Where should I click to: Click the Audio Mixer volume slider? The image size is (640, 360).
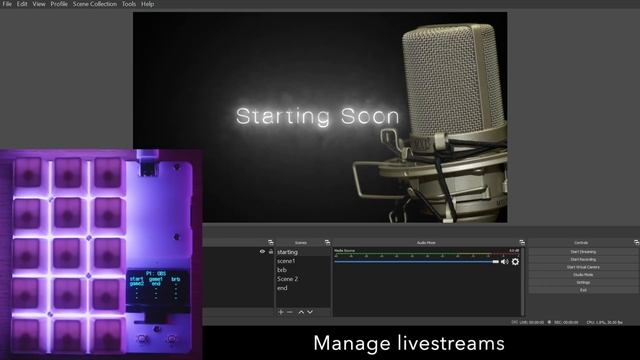[x=416, y=262]
